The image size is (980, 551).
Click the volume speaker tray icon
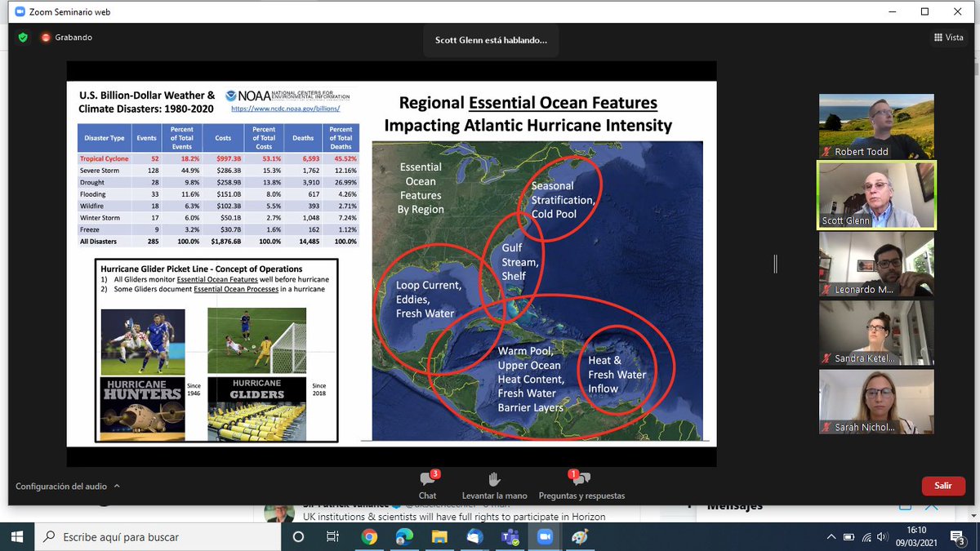click(882, 536)
